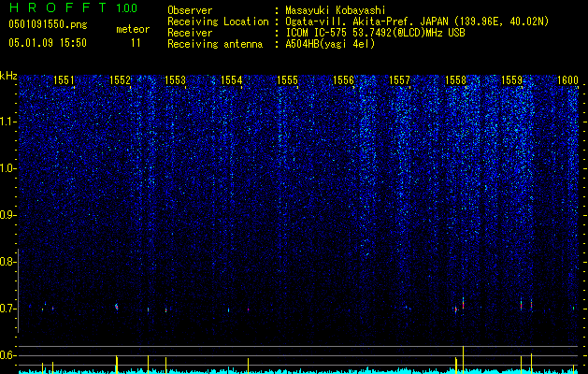The height and width of the screenshot is (374, 588).
Task: Click the filename 0501091550.png
Action: point(48,24)
